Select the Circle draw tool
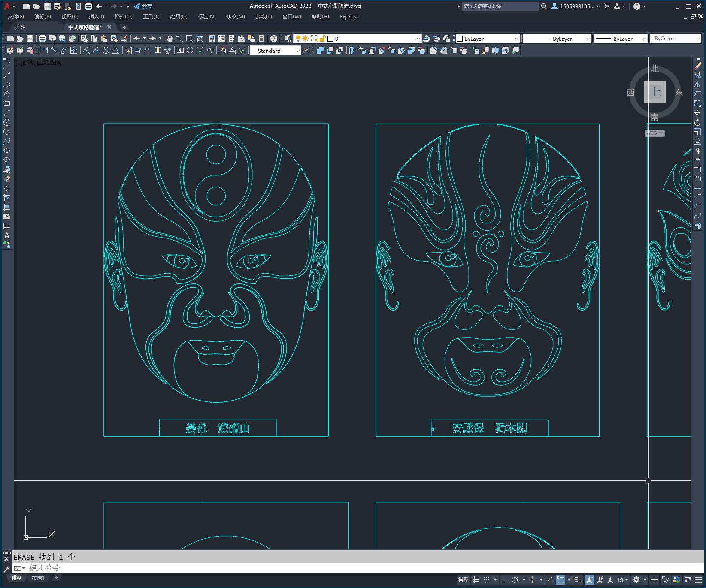The image size is (706, 588). (x=7, y=122)
